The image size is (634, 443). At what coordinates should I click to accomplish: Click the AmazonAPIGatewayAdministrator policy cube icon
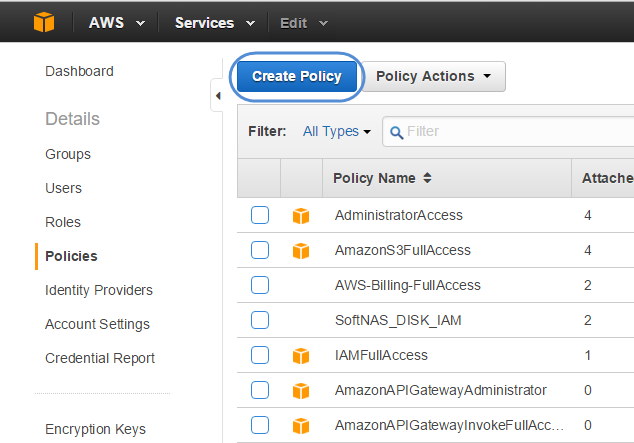click(x=301, y=391)
